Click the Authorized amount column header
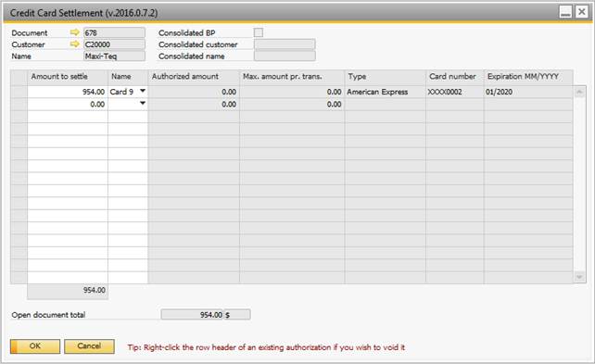595x364 pixels. [194, 77]
